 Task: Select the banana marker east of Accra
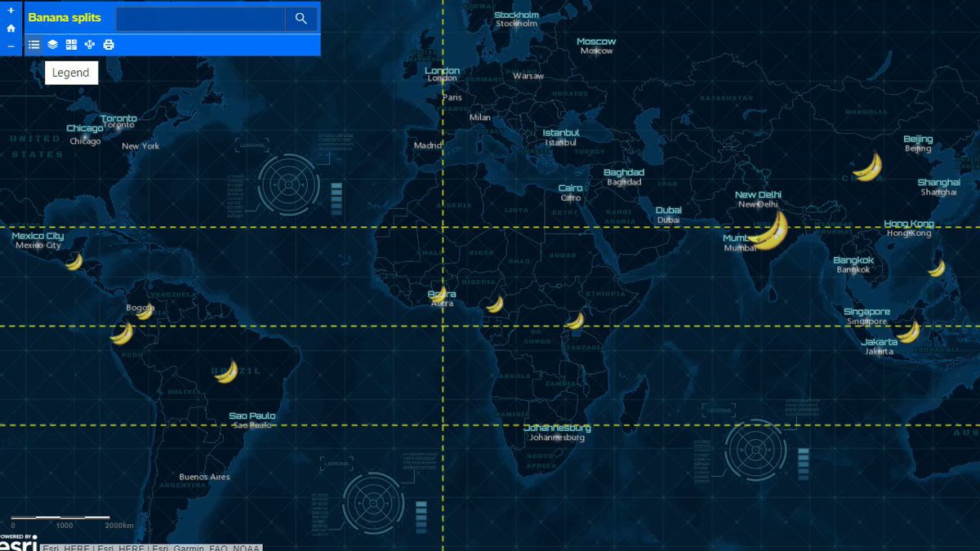(495, 304)
